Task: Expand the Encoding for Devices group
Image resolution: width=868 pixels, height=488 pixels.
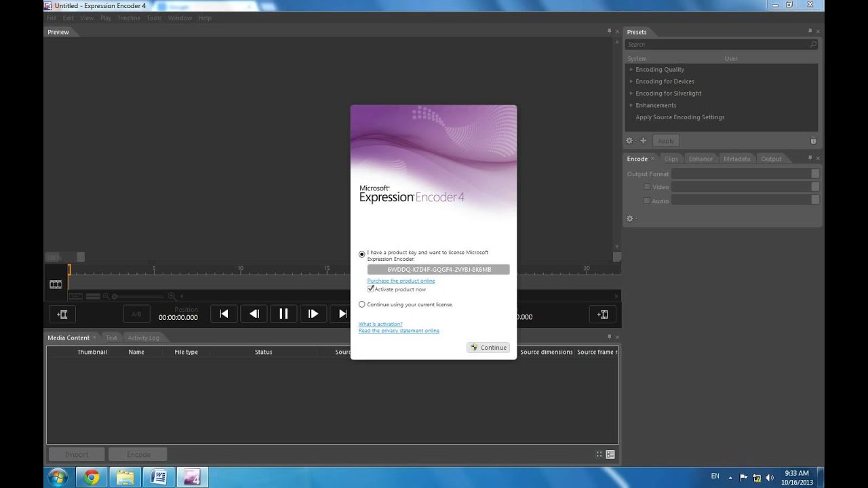Action: tap(631, 81)
